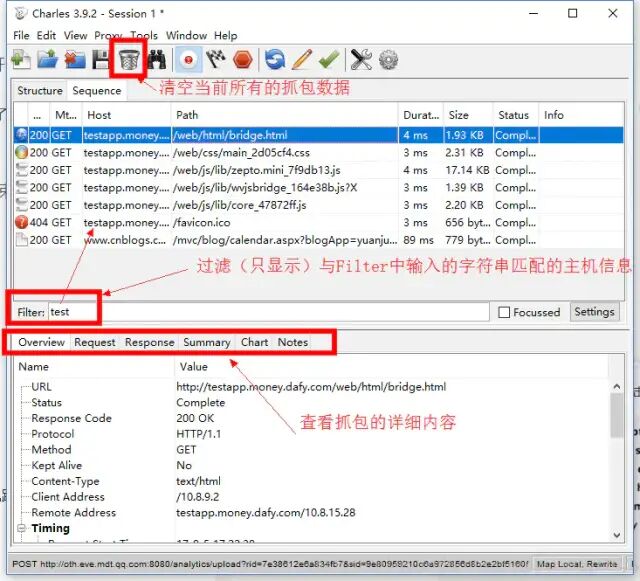The width and height of the screenshot is (640, 581).
Task: Clear all captured data using the trash icon
Action: point(129,60)
